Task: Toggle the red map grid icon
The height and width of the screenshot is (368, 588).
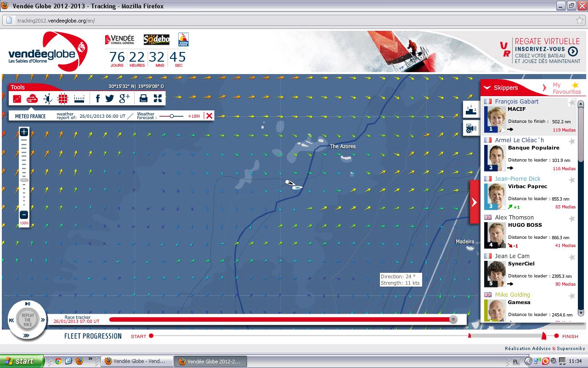Action: 63,98
